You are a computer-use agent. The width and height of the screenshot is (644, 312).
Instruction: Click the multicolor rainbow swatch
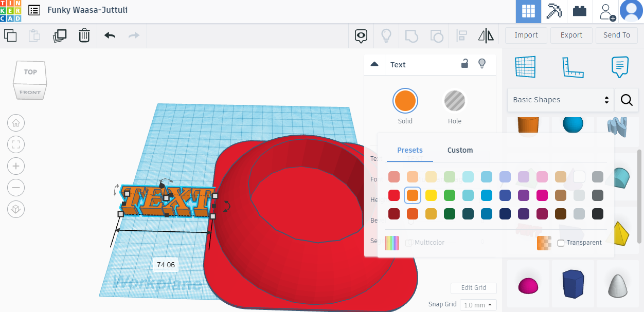coord(392,243)
